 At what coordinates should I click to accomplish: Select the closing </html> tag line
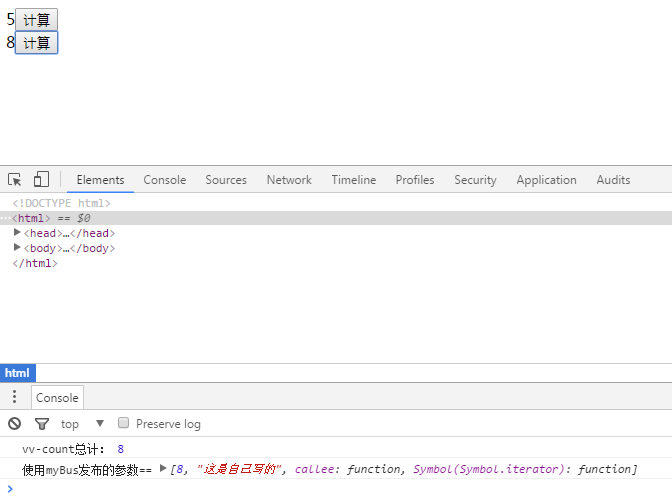click(x=35, y=263)
